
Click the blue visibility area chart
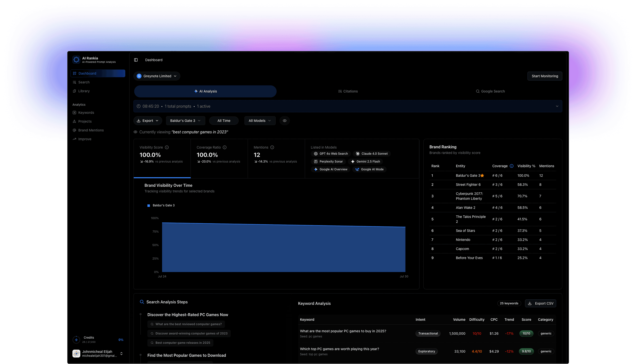(283, 248)
